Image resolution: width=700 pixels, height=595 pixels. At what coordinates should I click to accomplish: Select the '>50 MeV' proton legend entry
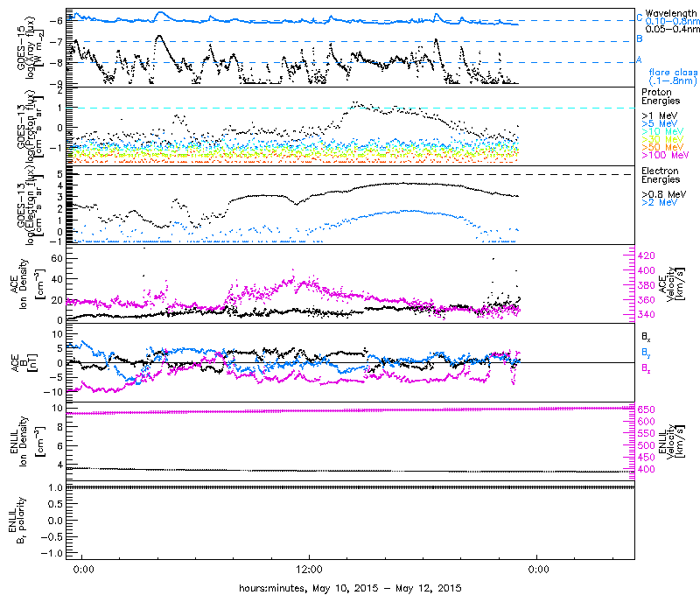click(x=662, y=147)
